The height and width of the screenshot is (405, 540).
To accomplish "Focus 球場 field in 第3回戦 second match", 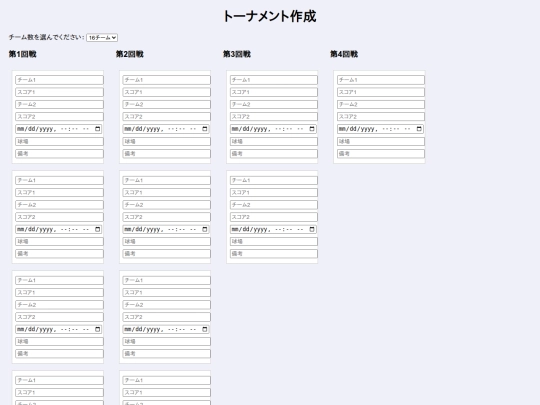I will (x=274, y=242).
